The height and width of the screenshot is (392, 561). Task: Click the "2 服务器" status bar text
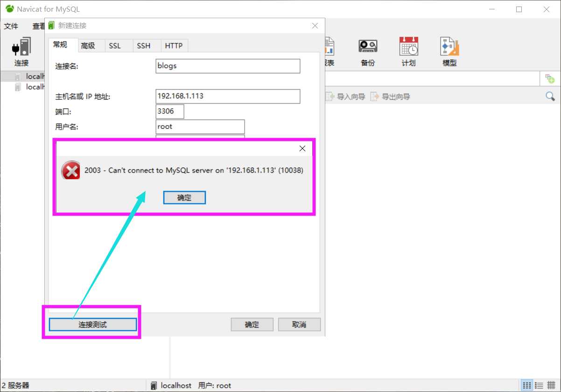[15, 385]
